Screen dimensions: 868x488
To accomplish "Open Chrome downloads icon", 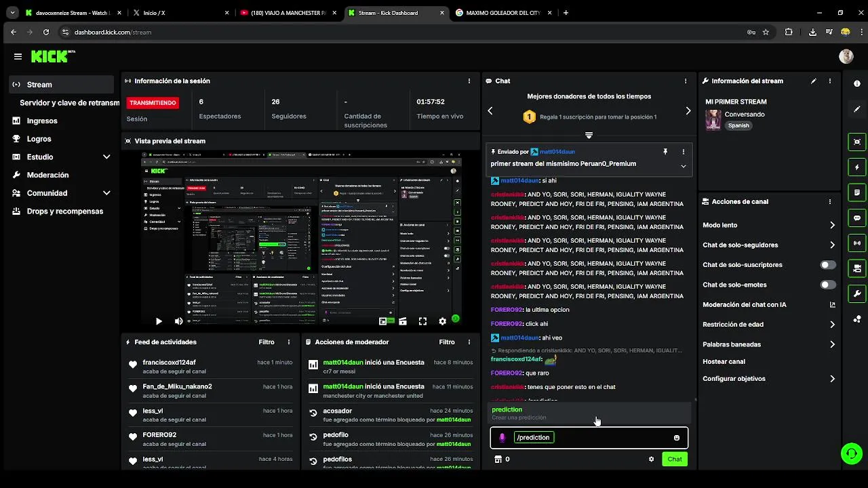I will pyautogui.click(x=812, y=32).
